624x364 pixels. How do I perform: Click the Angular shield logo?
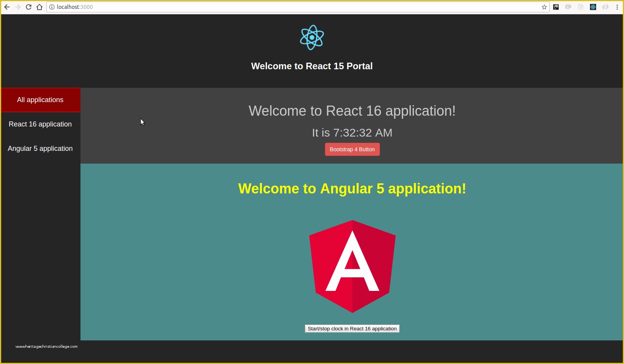352,266
